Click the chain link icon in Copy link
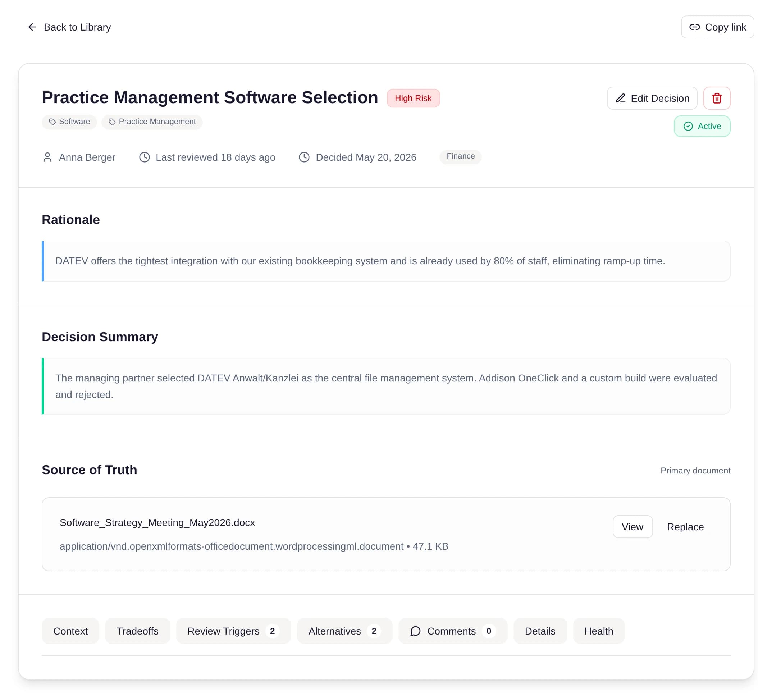This screenshot has height=700, width=758. [x=694, y=27]
